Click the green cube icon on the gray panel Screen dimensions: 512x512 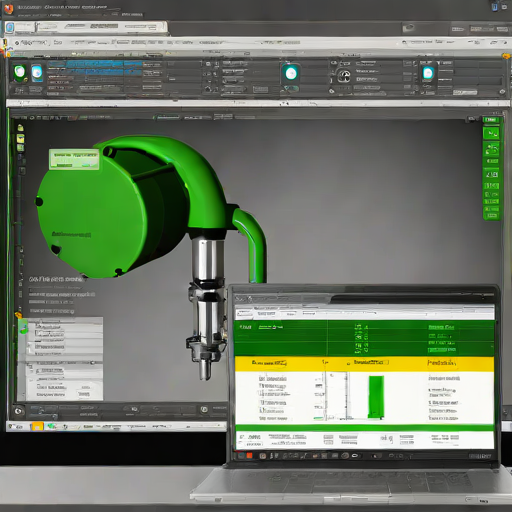coord(23,326)
